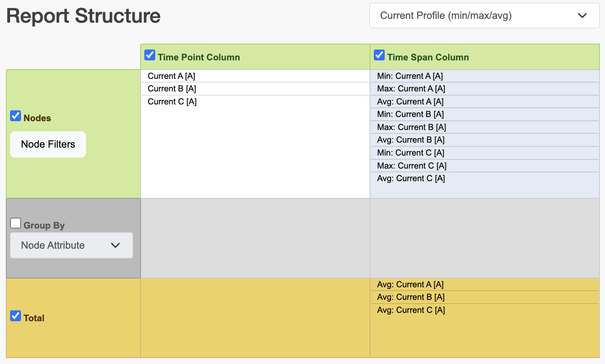Image resolution: width=605 pixels, height=364 pixels.
Task: Disable the Time Span Column checkbox
Action: 379,55
